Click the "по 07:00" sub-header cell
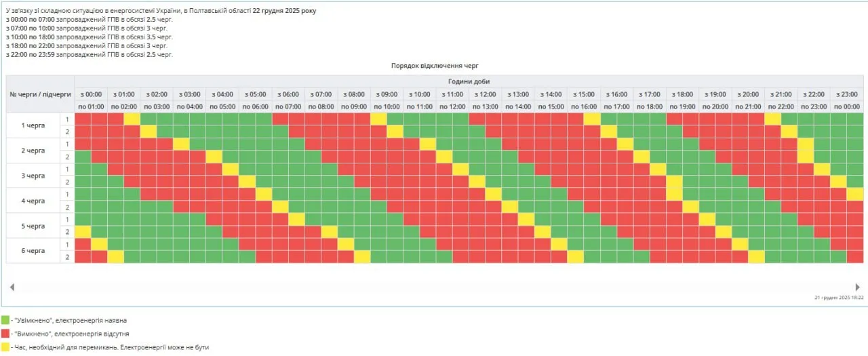The height and width of the screenshot is (356, 868). (288, 106)
